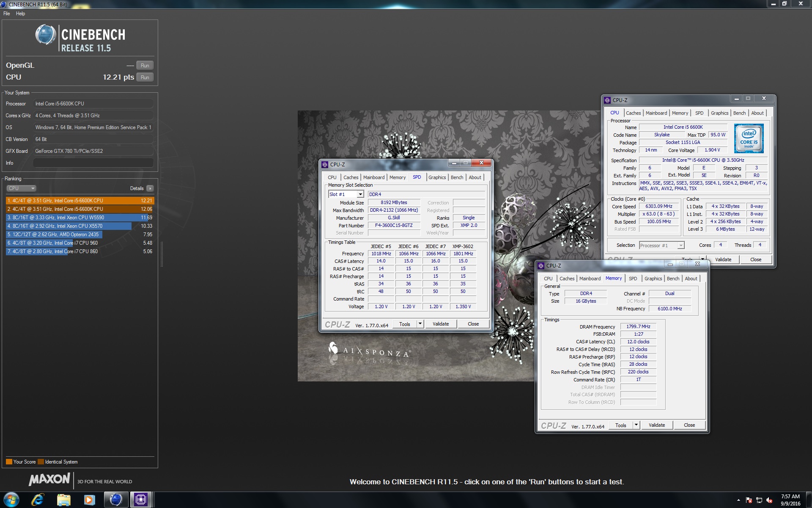
Task: Click the Intel Core i5 badge logo
Action: (749, 138)
